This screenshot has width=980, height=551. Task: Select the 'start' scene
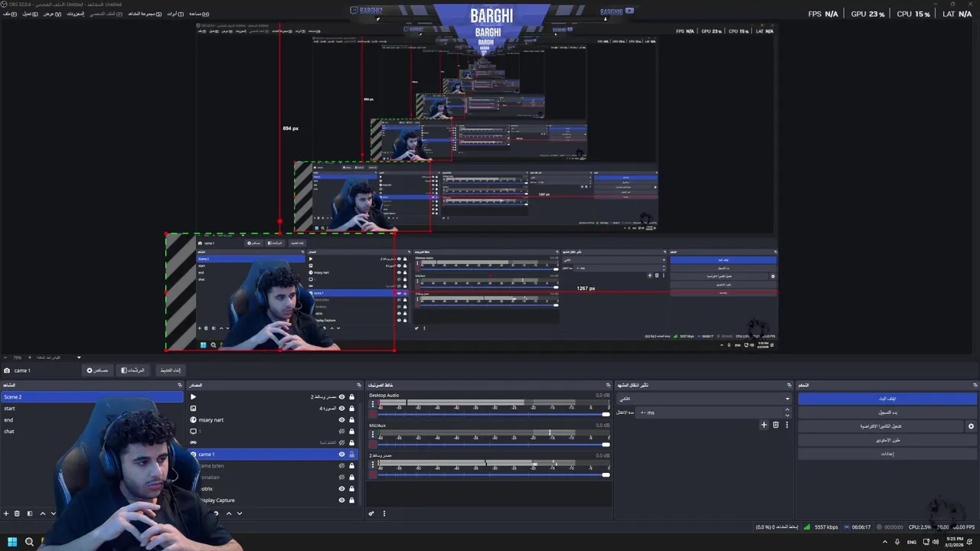pos(92,408)
